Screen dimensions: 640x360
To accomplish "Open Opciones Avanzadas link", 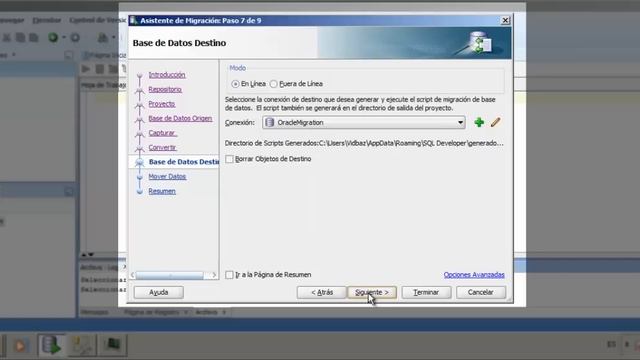I will coord(474,275).
